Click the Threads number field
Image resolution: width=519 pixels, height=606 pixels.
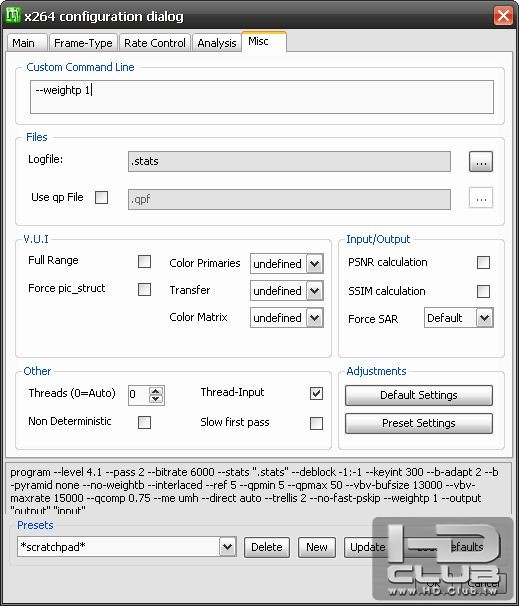(139, 395)
